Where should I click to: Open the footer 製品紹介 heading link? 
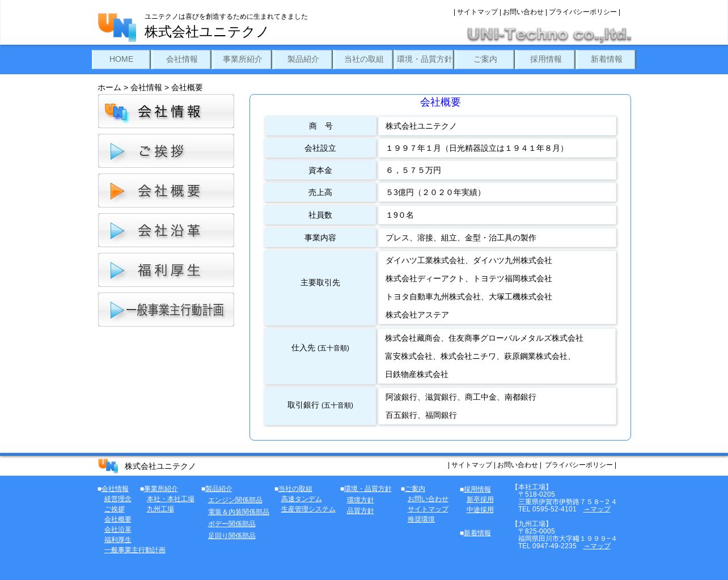[219, 489]
